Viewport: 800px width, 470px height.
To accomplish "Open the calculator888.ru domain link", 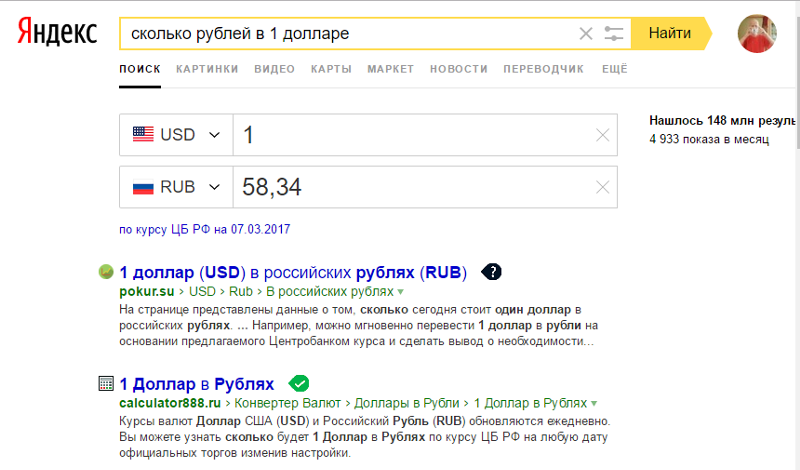I will point(170,403).
